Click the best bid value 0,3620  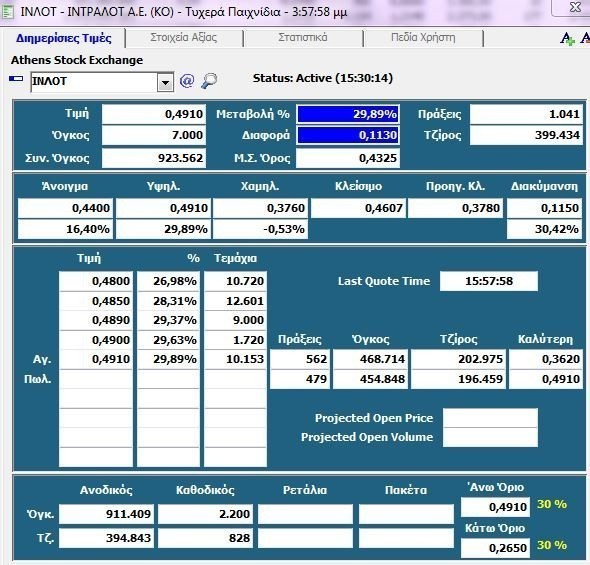[546, 359]
